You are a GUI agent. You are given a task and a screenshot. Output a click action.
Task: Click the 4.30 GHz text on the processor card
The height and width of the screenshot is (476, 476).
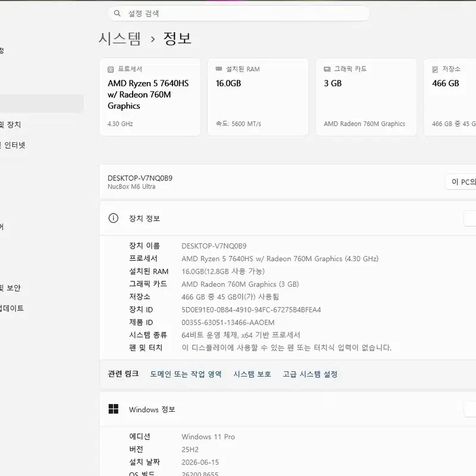(120, 124)
